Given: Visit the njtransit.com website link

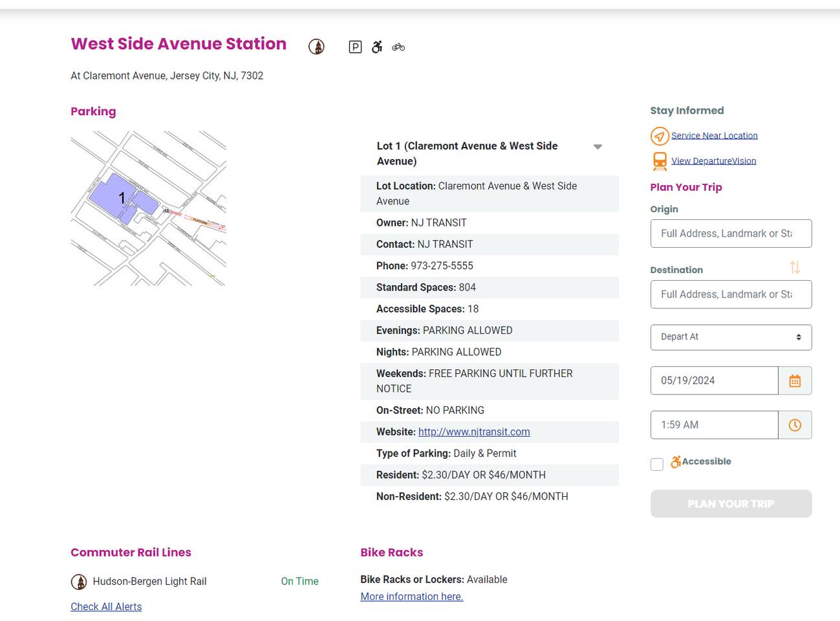Looking at the screenshot, I should pyautogui.click(x=474, y=432).
